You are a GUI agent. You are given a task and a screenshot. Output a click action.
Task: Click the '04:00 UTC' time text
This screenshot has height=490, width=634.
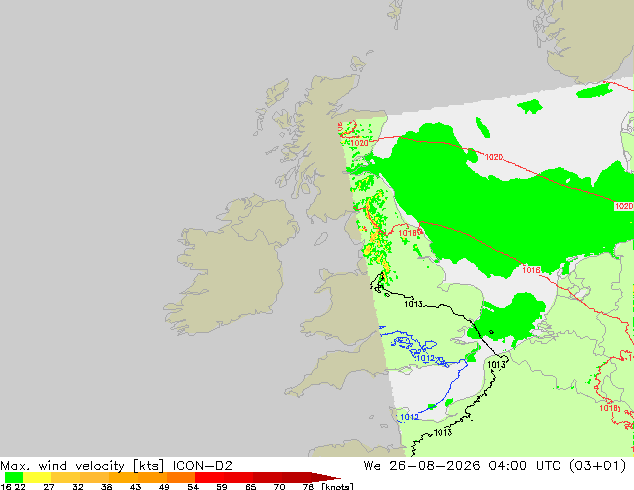[524, 466]
